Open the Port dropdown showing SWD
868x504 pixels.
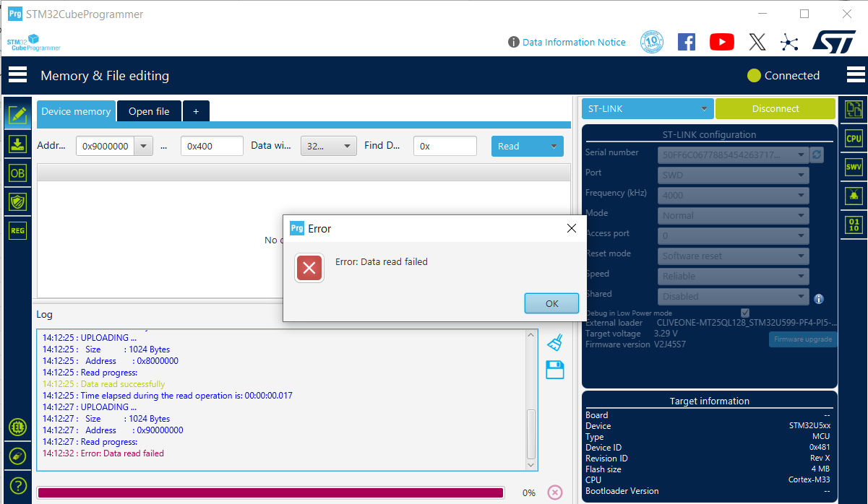pos(733,175)
